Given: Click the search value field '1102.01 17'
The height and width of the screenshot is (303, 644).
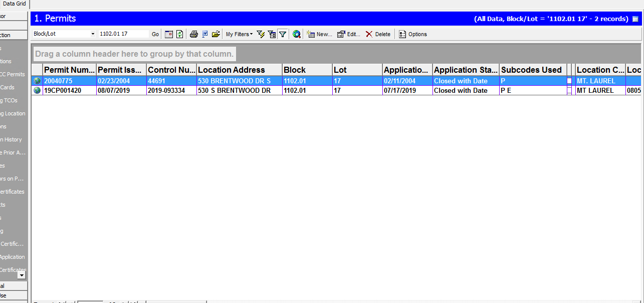Looking at the screenshot, I should click(x=123, y=34).
